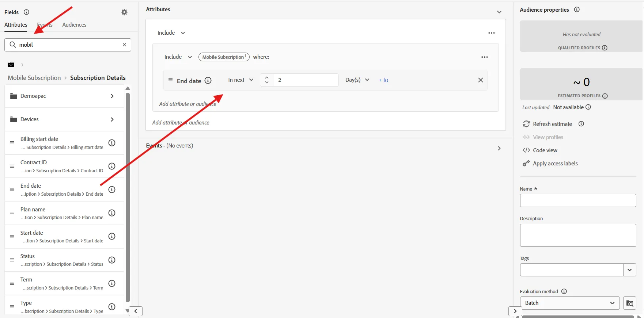Show info for Start date field
644x318 pixels.
pyautogui.click(x=112, y=236)
